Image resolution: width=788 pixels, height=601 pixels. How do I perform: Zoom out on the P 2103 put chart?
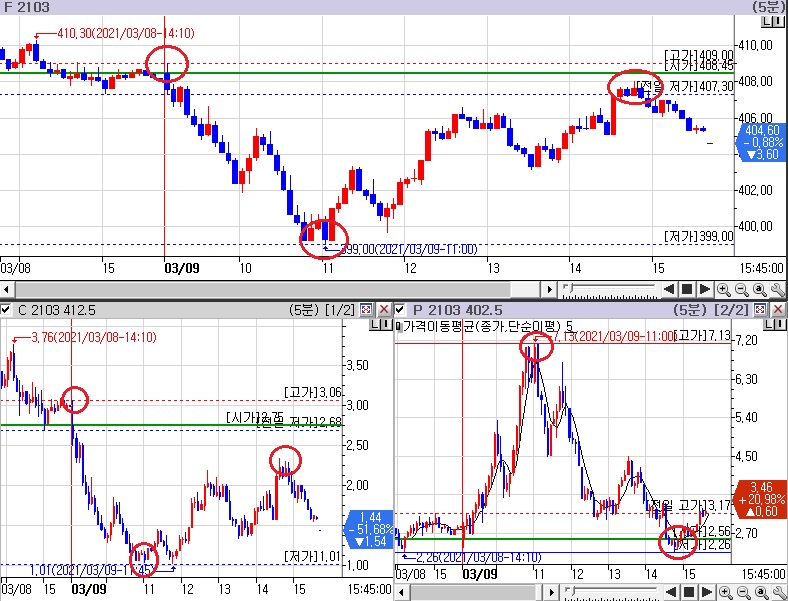click(x=743, y=592)
